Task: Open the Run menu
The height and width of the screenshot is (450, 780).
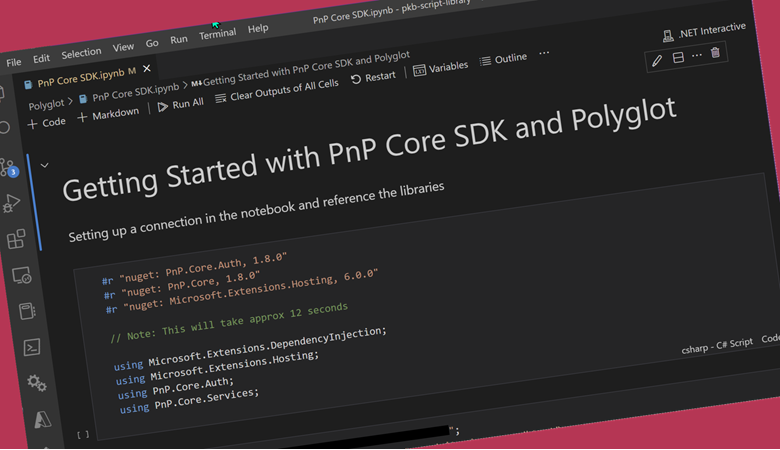Action: pyautogui.click(x=179, y=39)
